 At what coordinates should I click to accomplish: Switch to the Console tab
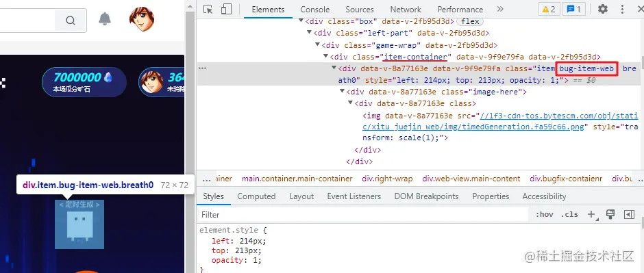(314, 10)
